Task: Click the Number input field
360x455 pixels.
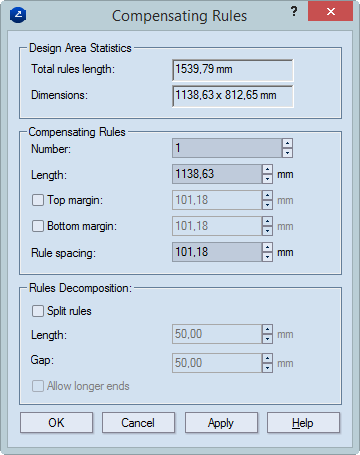Action: 227,148
